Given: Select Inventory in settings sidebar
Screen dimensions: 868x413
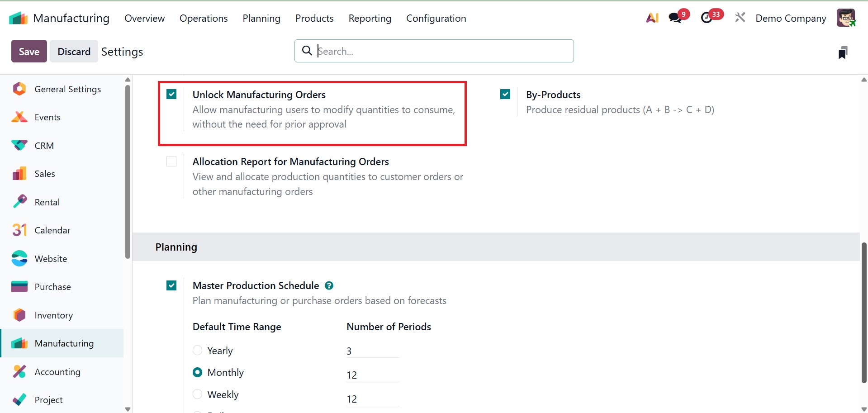Looking at the screenshot, I should click(x=53, y=315).
